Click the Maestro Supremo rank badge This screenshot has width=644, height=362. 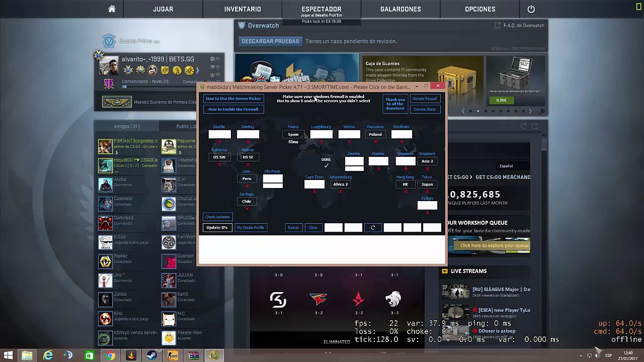[117, 102]
